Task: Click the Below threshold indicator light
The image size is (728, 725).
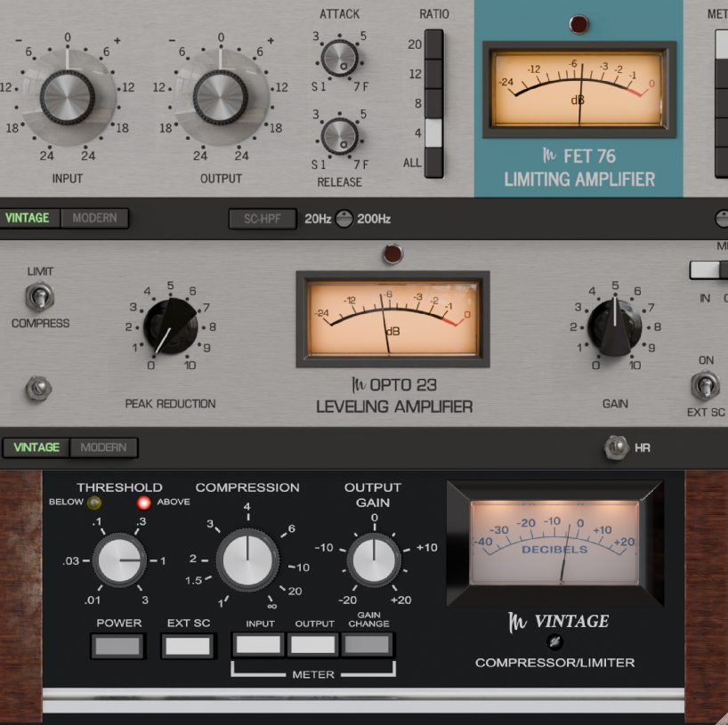Action: [94, 503]
